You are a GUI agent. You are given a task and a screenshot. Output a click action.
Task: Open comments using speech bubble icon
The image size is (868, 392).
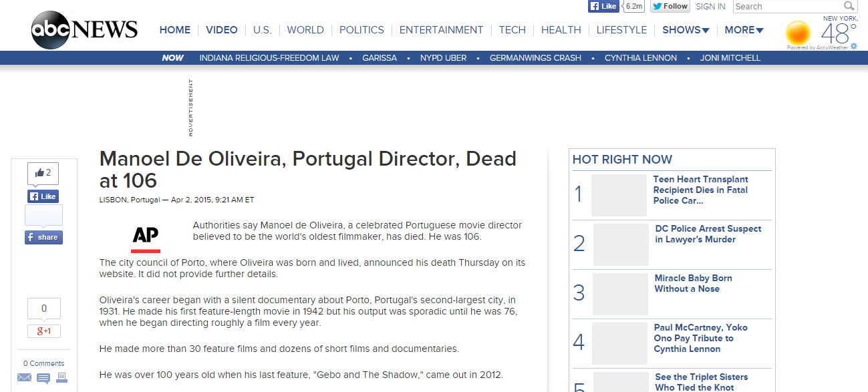click(43, 378)
